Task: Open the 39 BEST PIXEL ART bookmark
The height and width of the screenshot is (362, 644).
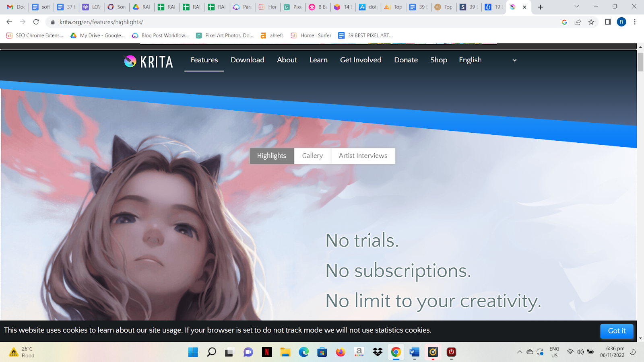Action: click(x=365, y=35)
